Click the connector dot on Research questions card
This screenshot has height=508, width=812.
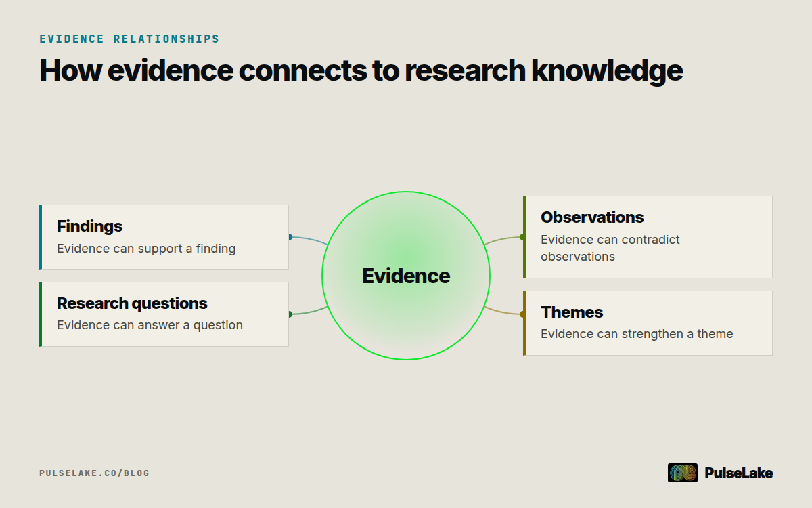coord(289,314)
